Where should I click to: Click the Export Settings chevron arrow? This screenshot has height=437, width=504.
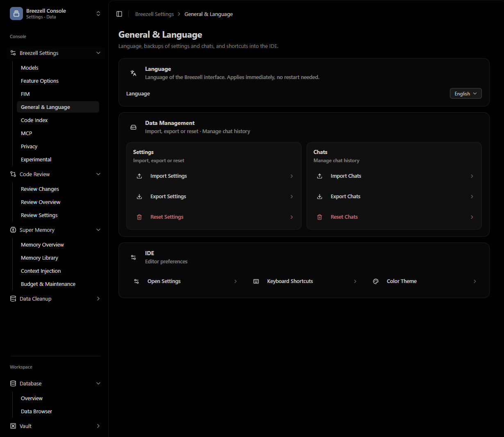292,196
